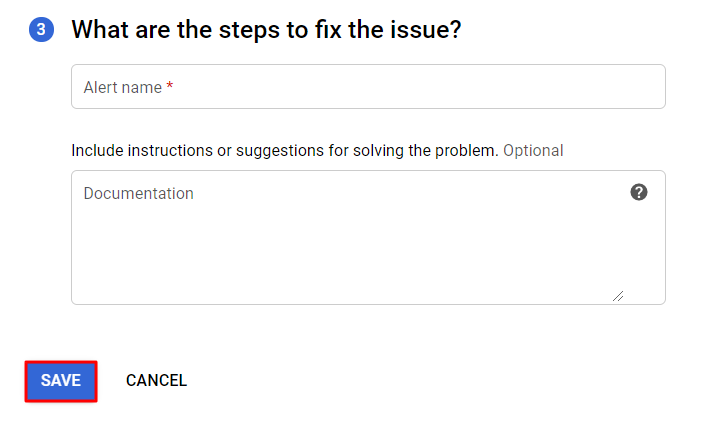
Task: Click the gray Optional label text
Action: tap(533, 151)
